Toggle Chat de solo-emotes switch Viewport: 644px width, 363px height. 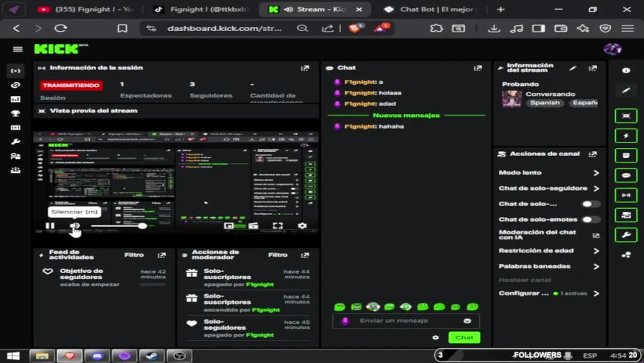click(591, 220)
